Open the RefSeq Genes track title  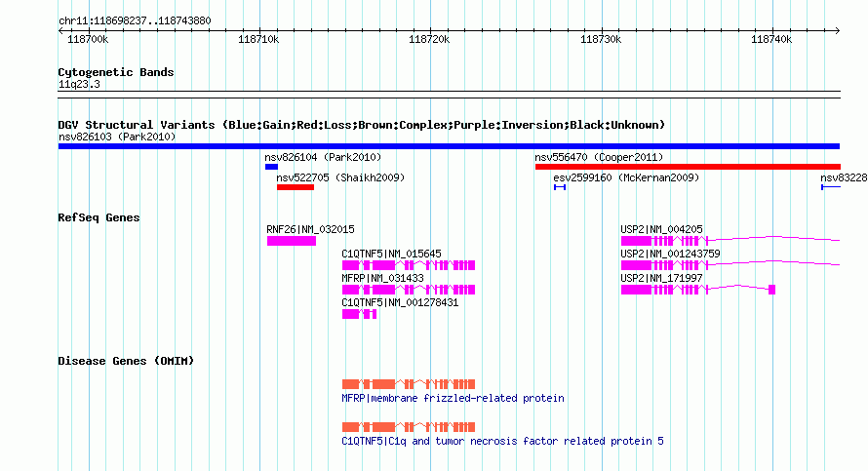pos(99,218)
